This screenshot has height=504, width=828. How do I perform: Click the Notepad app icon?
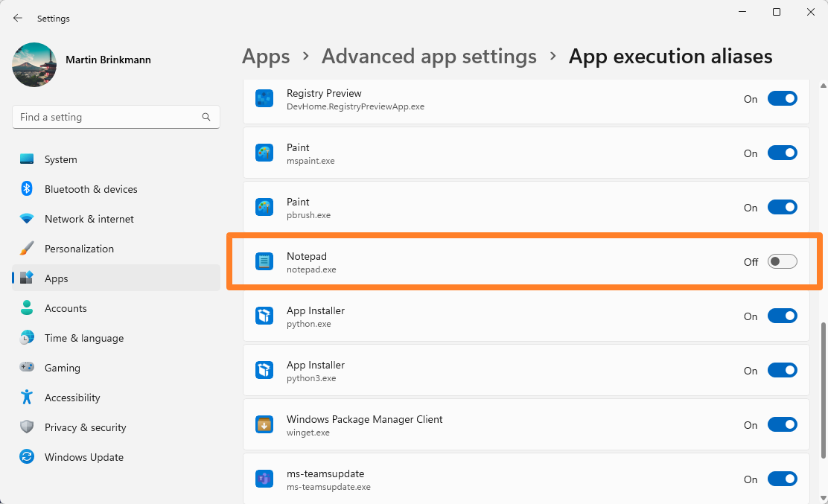click(x=264, y=261)
